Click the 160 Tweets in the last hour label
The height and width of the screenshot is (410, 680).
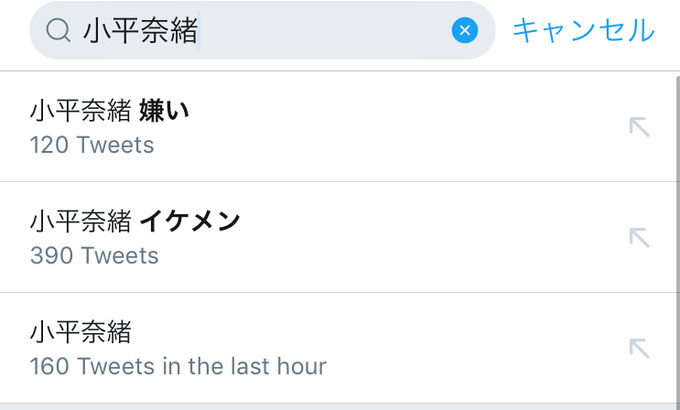pos(178,366)
